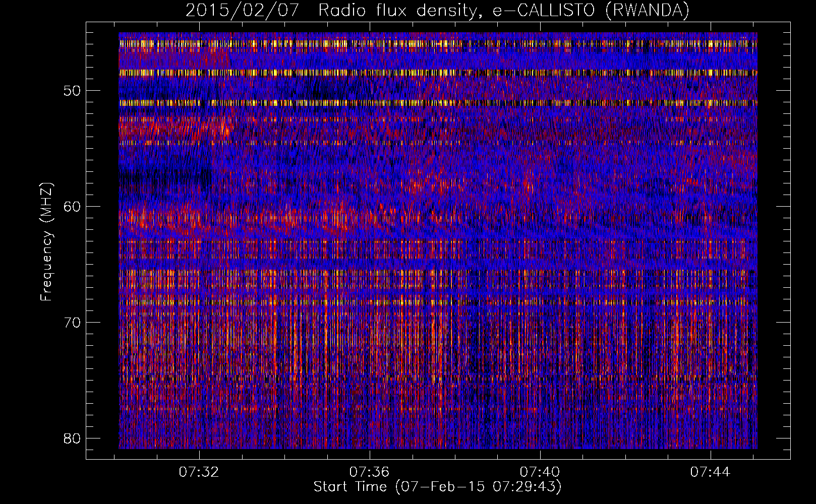816x504 pixels.
Task: Click the "Frequency (MHZ)" axis label
Action: 46,242
